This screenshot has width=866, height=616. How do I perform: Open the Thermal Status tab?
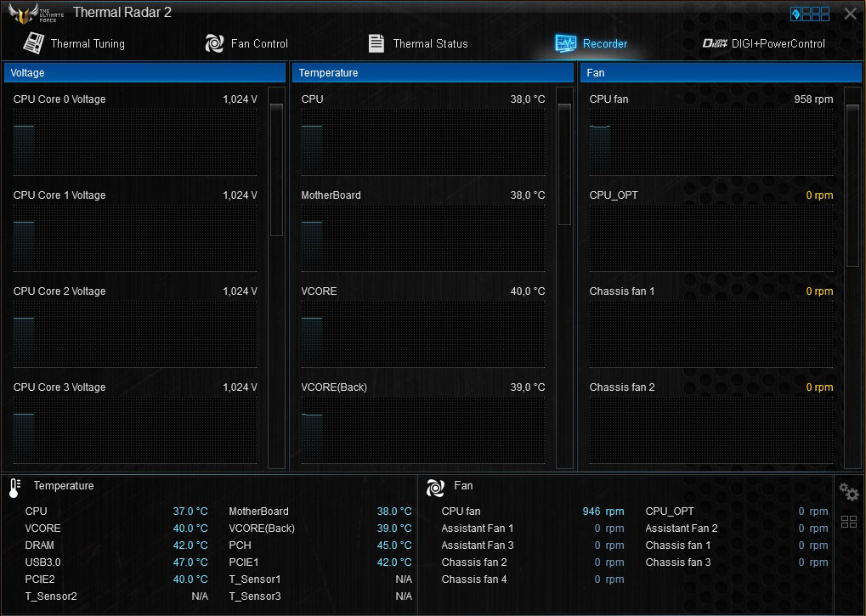coord(418,43)
